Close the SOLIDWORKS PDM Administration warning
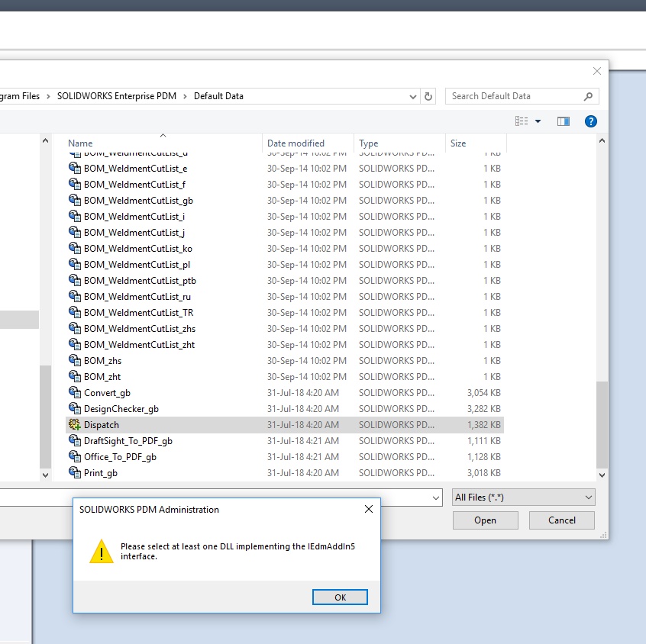Image resolution: width=646 pixels, height=644 pixels. 369,510
